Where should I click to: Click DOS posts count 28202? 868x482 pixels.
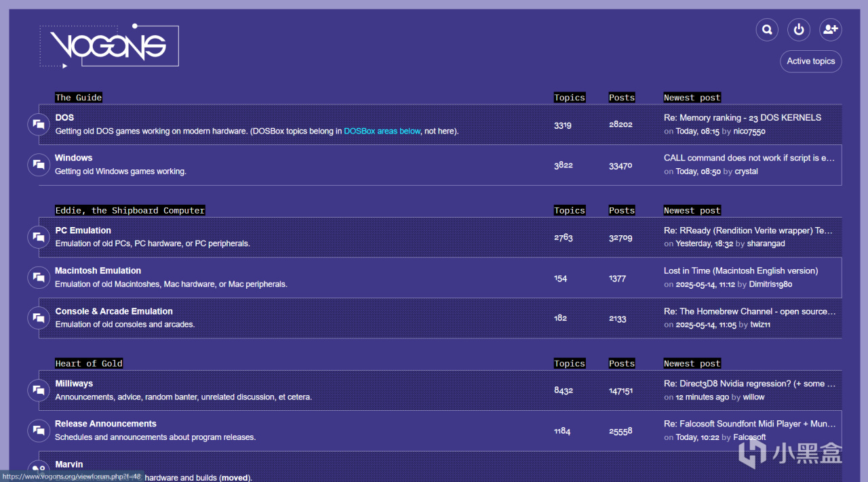(x=620, y=125)
